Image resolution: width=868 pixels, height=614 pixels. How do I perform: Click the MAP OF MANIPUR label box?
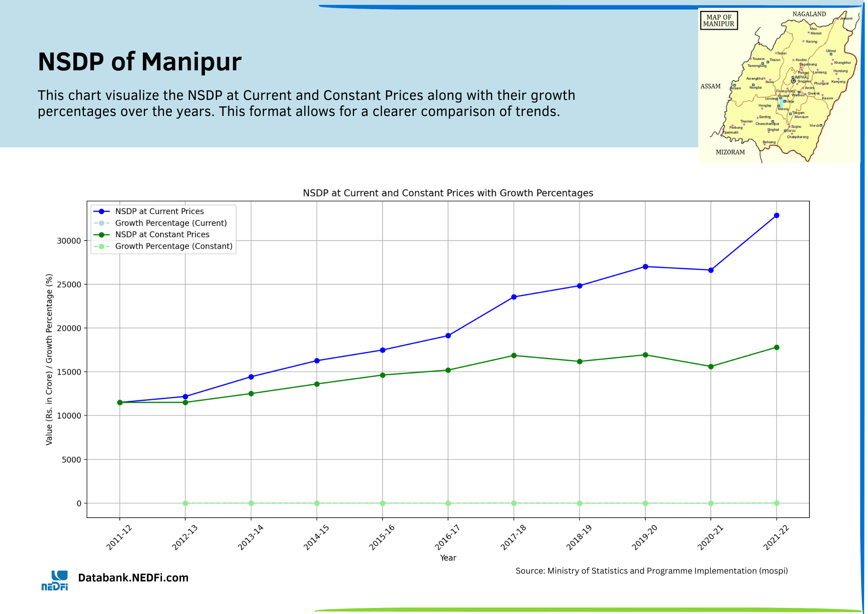[719, 20]
